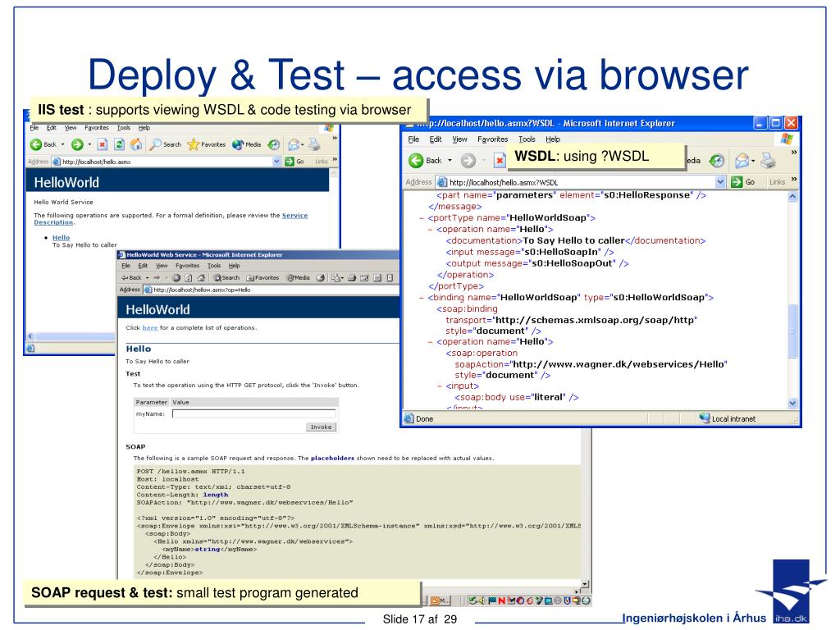Collapse the binding HelloWorldSoap XML node
The width and height of the screenshot is (840, 630).
pos(422,298)
